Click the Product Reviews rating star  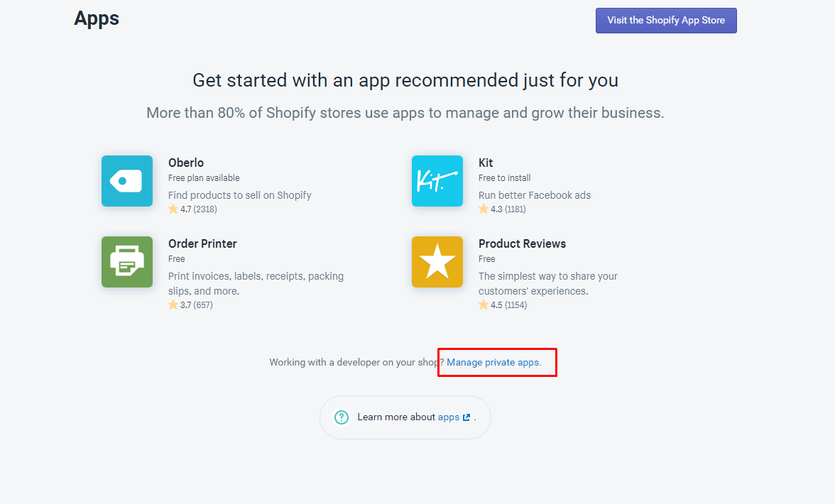coord(483,305)
